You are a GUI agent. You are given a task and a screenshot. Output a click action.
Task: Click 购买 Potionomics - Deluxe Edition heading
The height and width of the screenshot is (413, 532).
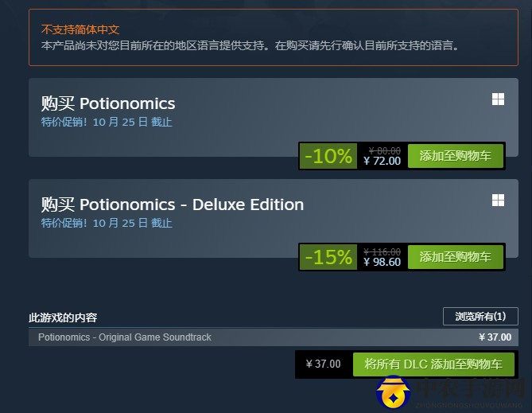click(173, 205)
